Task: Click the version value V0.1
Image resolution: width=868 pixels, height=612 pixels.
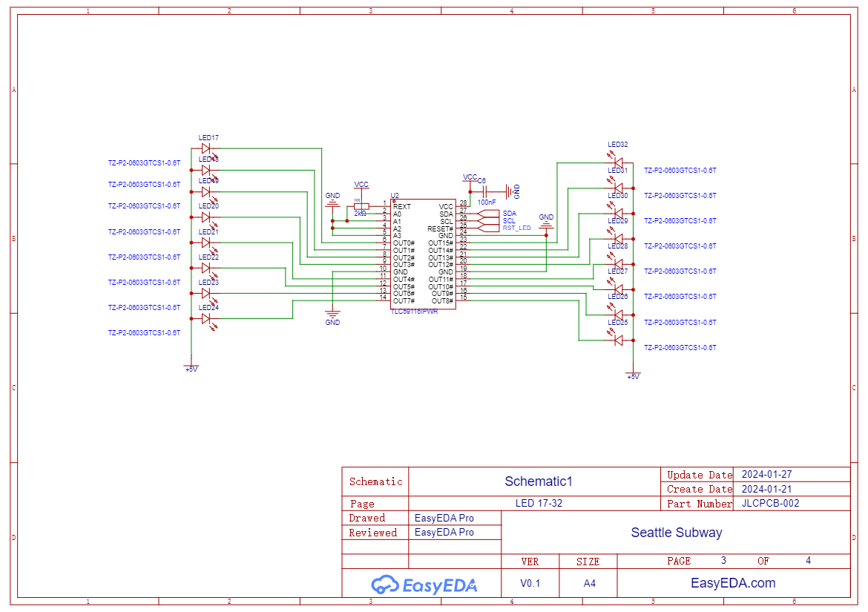Action: (530, 583)
